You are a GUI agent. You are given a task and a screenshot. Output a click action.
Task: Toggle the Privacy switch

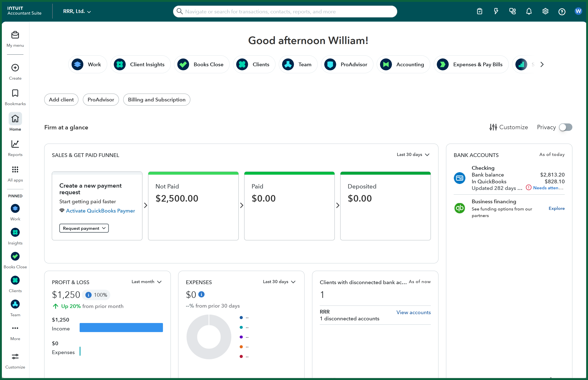[x=565, y=127]
